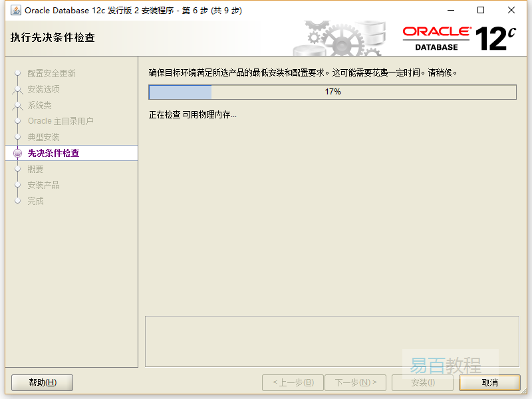Click the 完成 step bullet marker

(x=18, y=201)
